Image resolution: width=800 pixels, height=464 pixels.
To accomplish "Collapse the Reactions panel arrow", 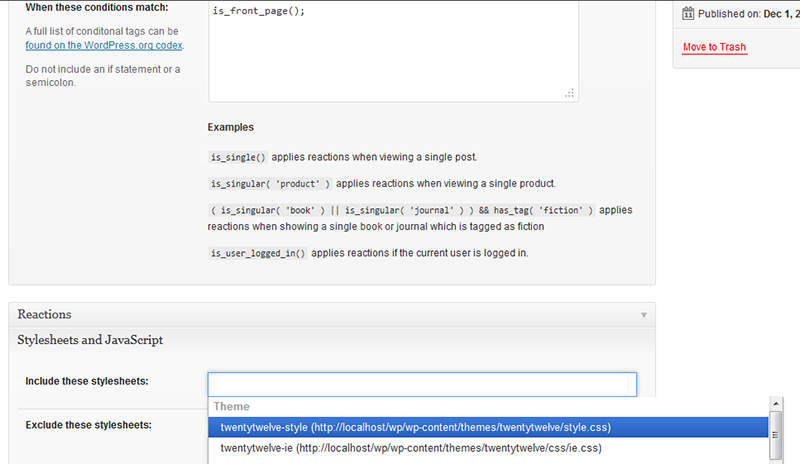I will coord(644,314).
